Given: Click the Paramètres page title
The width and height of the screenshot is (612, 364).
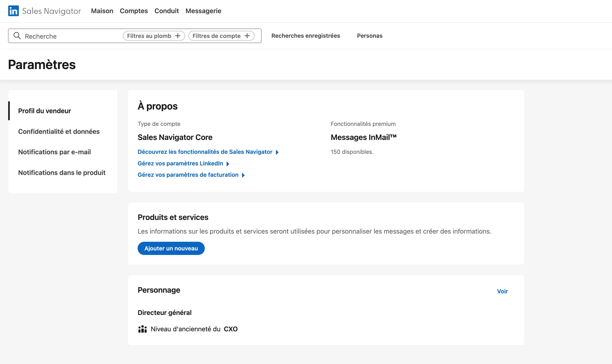Looking at the screenshot, I should click(42, 65).
